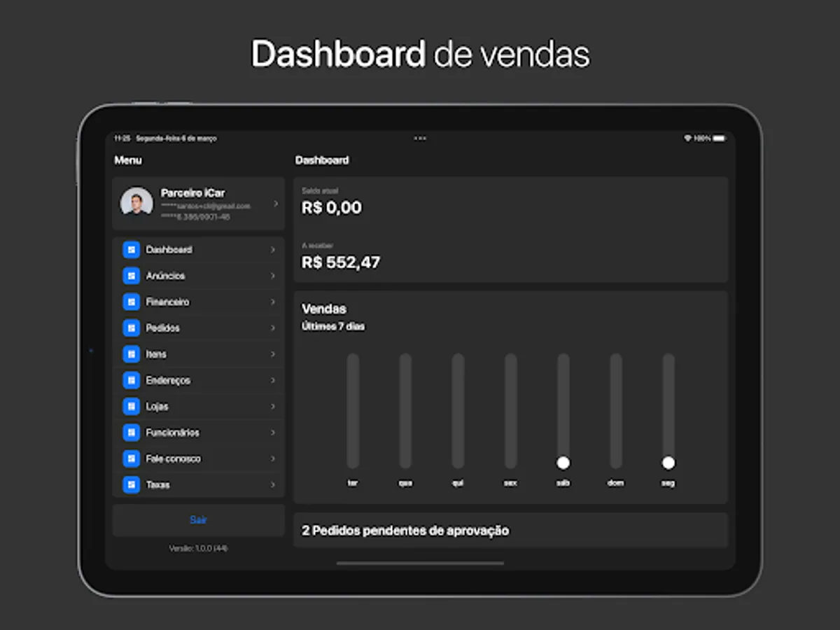Click the Anúncios sidebar icon
The width and height of the screenshot is (840, 630).
click(x=132, y=276)
